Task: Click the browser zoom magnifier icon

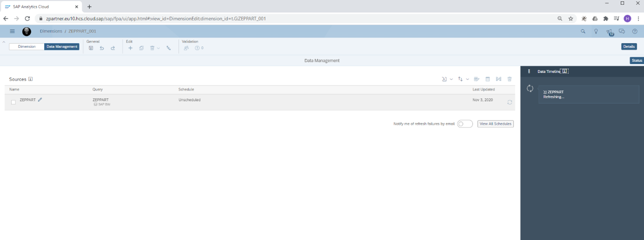Action: [x=559, y=19]
